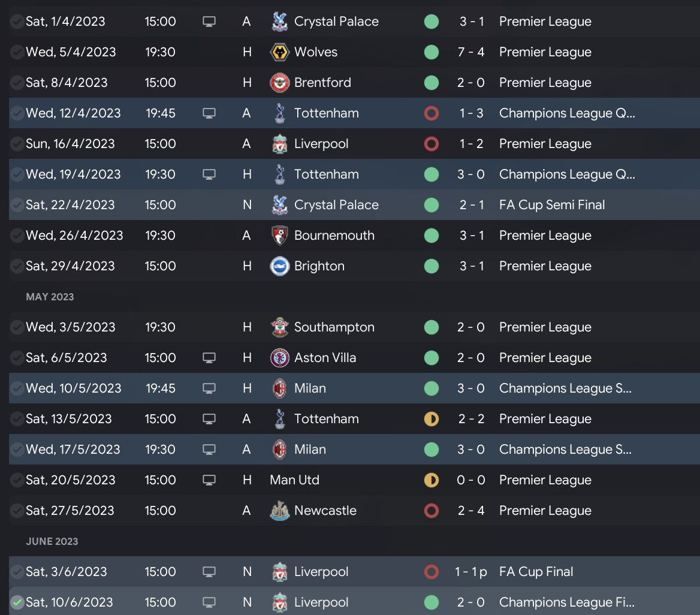The image size is (700, 615).
Task: Click the Brentford club badge
Action: click(x=280, y=83)
